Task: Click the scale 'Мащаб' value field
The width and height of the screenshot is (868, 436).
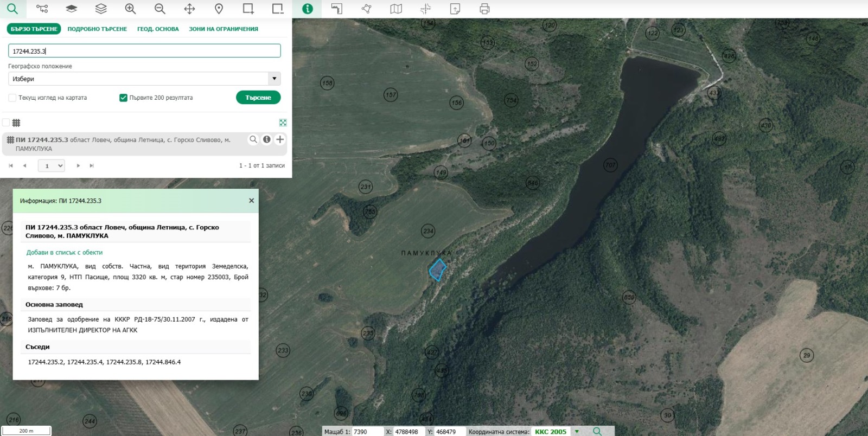Action: click(x=368, y=432)
